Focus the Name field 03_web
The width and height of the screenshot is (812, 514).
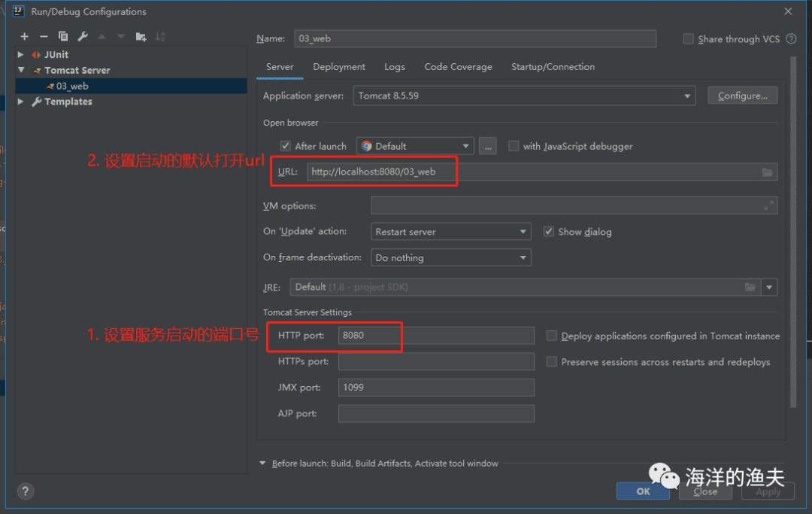(475, 39)
